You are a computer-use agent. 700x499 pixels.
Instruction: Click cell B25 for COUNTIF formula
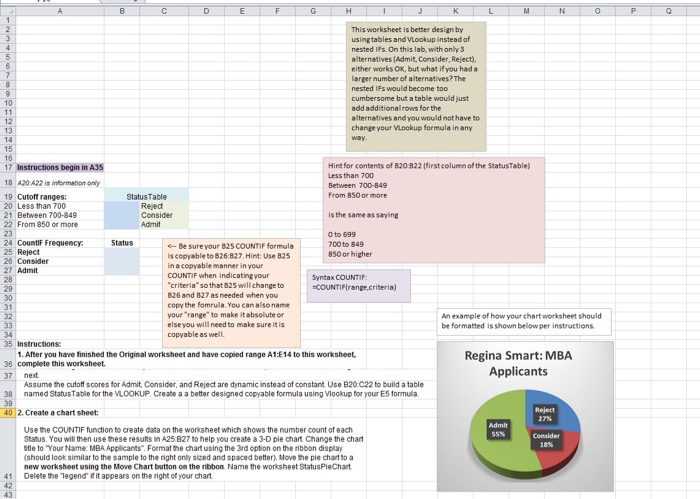pos(122,252)
